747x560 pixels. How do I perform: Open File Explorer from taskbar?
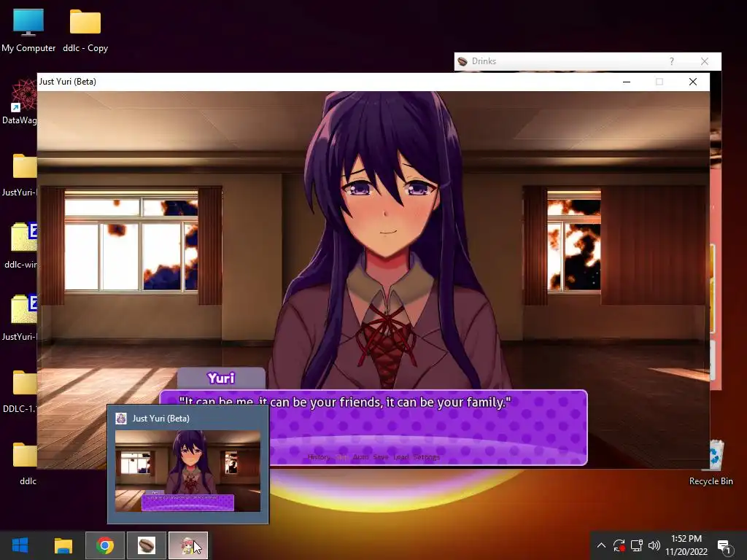(63, 545)
